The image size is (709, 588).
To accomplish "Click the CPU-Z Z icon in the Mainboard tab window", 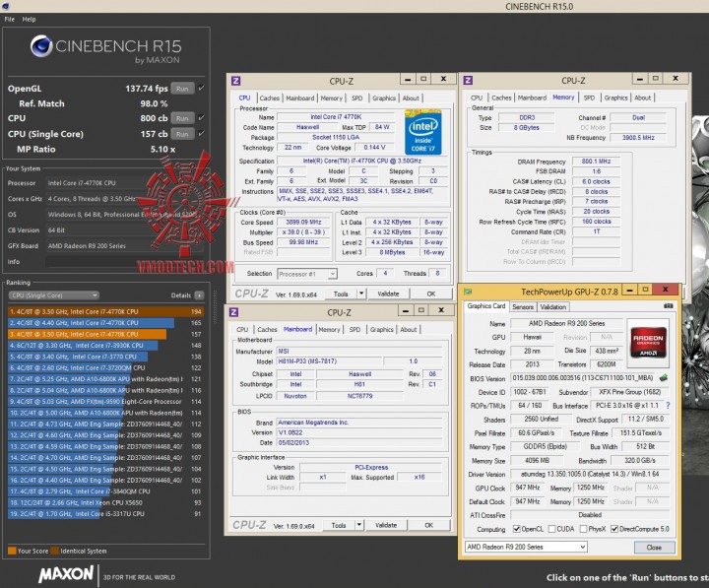I will pos(234,312).
